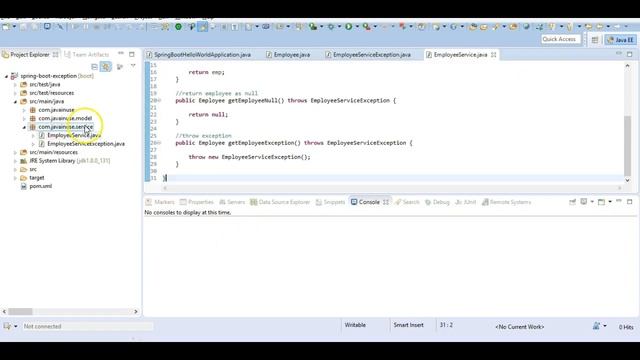This screenshot has height=360, width=640.
Task: Click the Display Selected Console icon
Action: [x=584, y=202]
